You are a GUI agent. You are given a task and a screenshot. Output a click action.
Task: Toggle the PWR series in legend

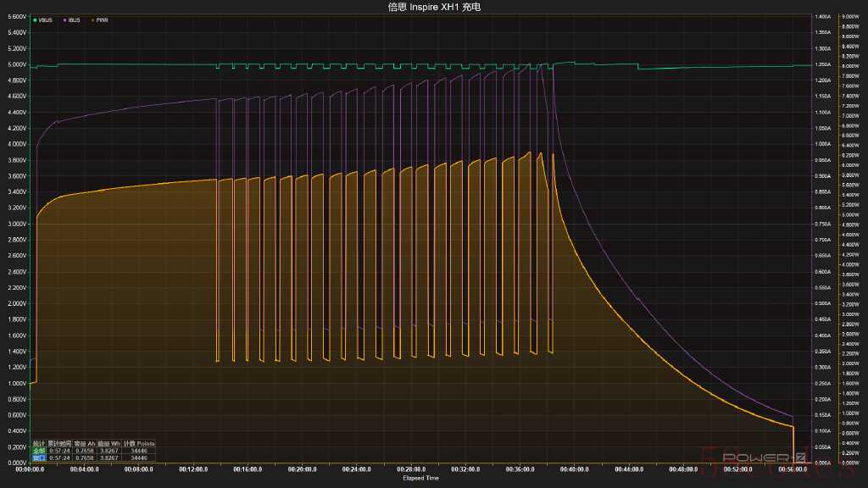point(101,19)
